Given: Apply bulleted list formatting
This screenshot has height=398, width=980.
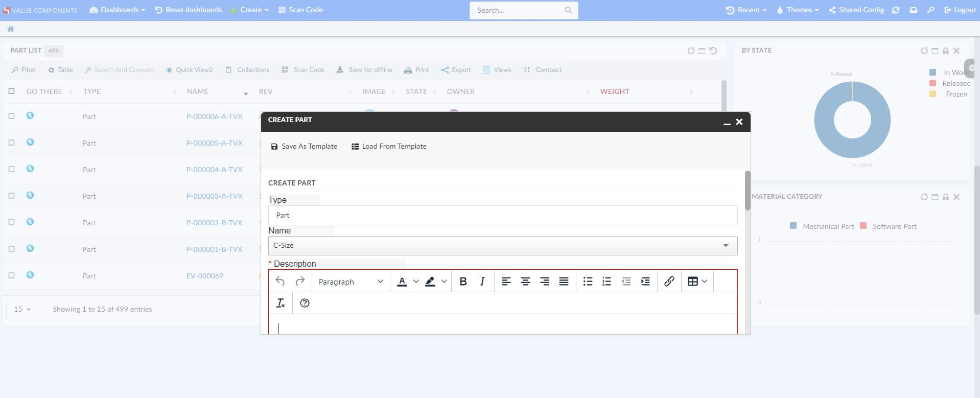Looking at the screenshot, I should (x=588, y=282).
